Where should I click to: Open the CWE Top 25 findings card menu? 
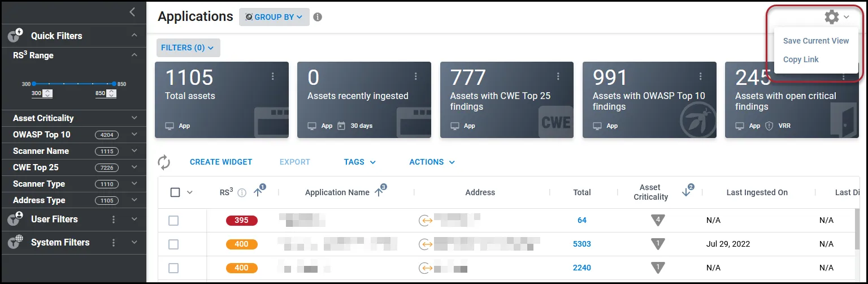click(558, 76)
